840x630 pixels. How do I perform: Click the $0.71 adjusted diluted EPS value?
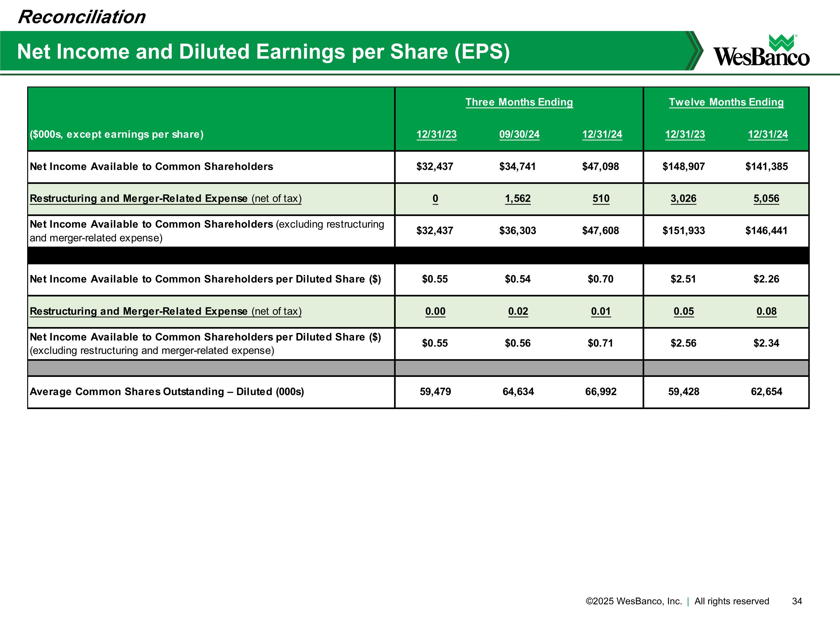pyautogui.click(x=600, y=343)
